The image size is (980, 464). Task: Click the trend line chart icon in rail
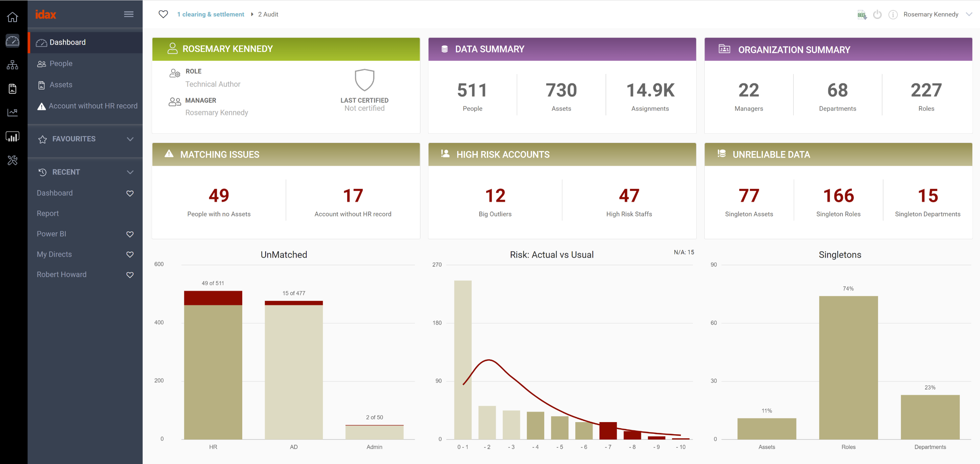(x=12, y=112)
